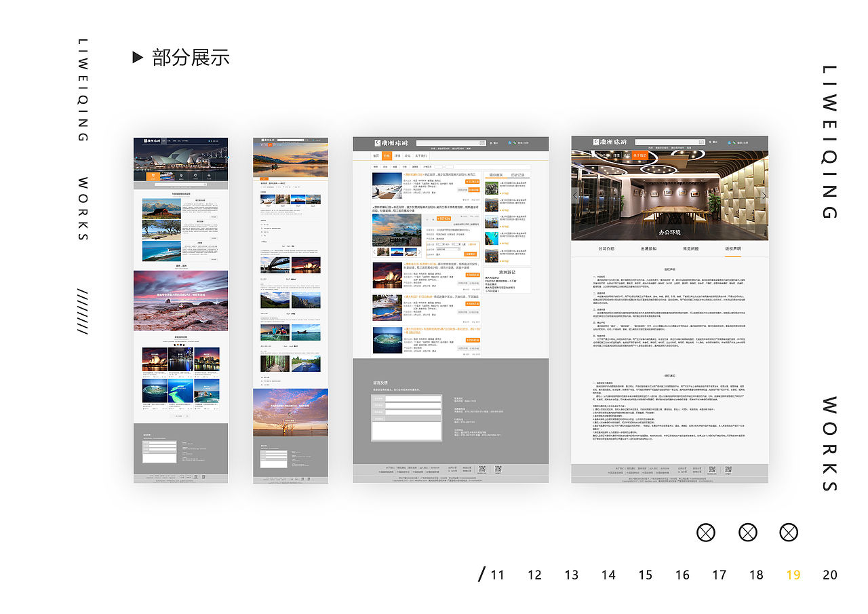Switch to the 常见问题 tab on the about page
This screenshot has width=868, height=614.
(x=690, y=249)
